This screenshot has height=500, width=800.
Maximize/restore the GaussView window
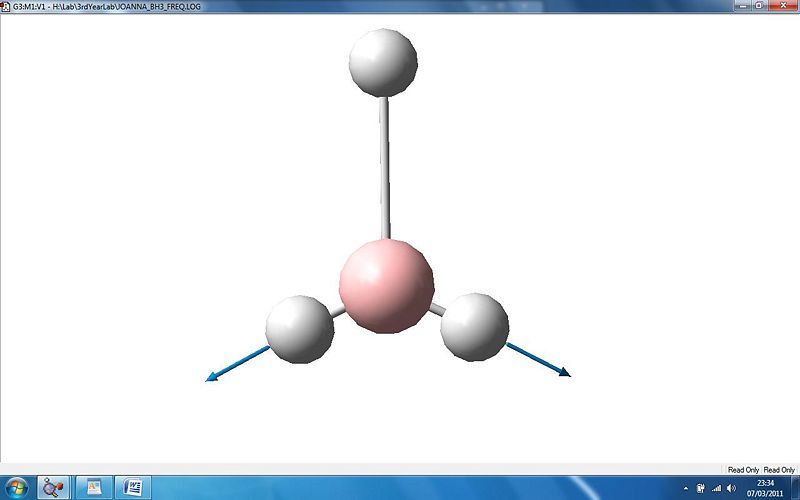coord(759,6)
